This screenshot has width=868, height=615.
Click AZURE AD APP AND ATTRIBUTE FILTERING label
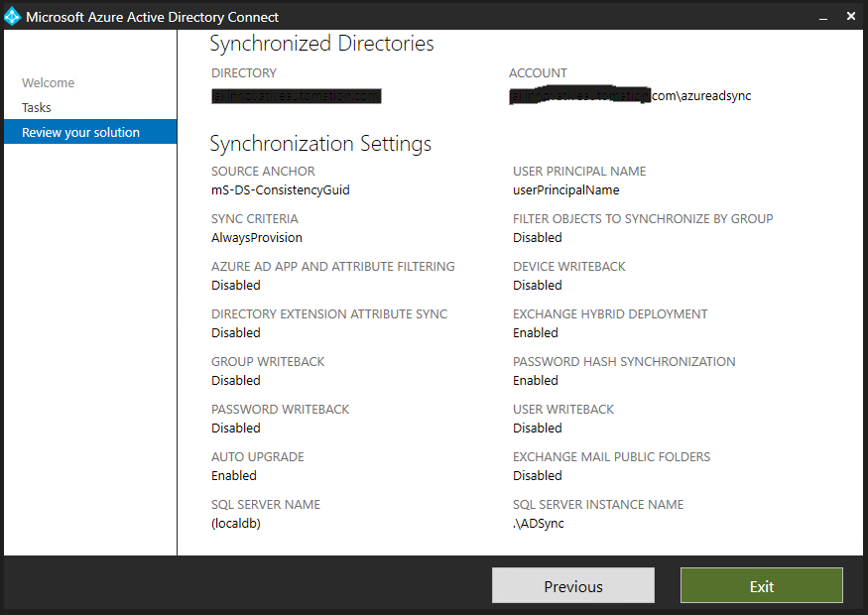[332, 266]
